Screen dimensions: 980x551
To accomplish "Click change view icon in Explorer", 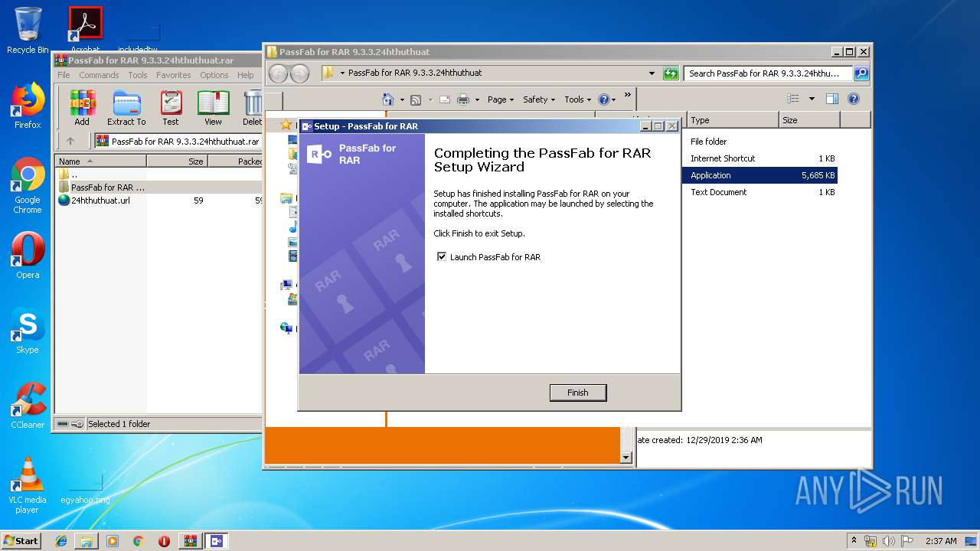I will (793, 99).
